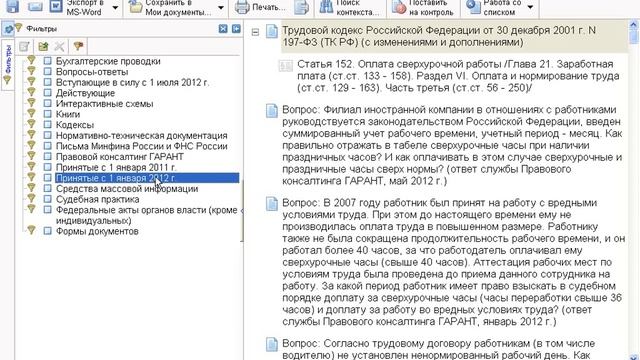
Task: Open the Export to MS-Word dropdown arrow
Action: pos(115,7)
